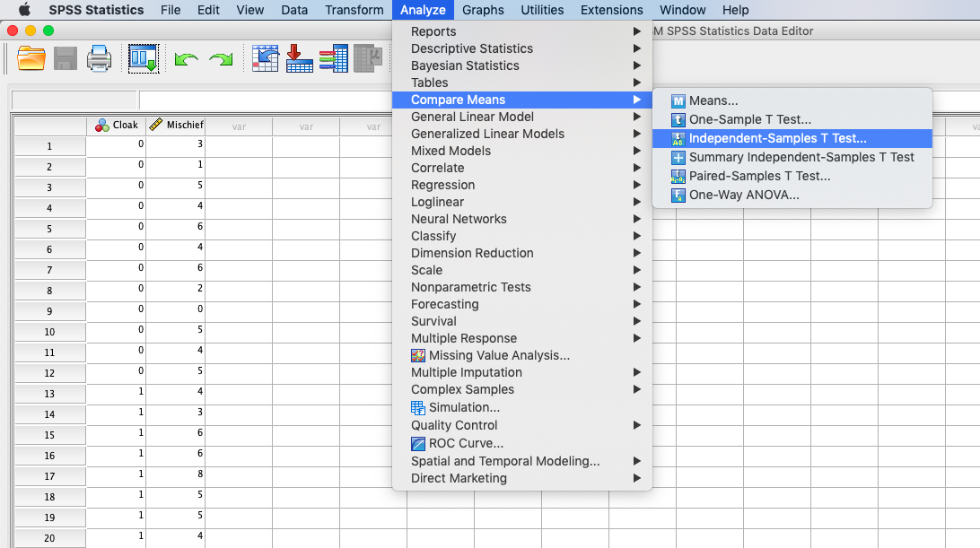The height and width of the screenshot is (548, 980).
Task: Select Spatial and Temporal Modeling entry
Action: click(522, 461)
